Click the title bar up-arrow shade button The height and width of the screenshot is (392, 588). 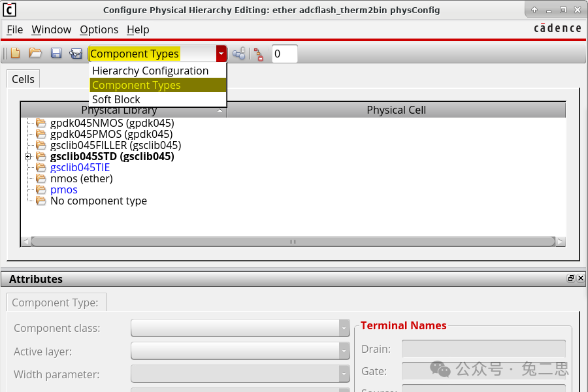click(x=534, y=10)
